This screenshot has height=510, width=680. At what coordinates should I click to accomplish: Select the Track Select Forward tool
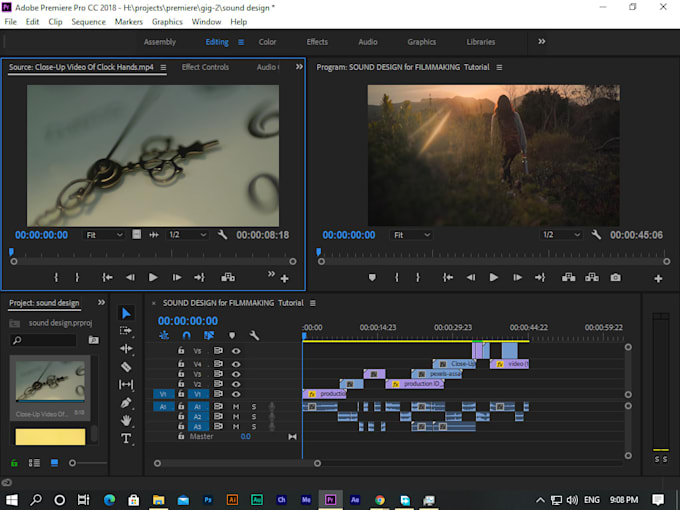[126, 331]
